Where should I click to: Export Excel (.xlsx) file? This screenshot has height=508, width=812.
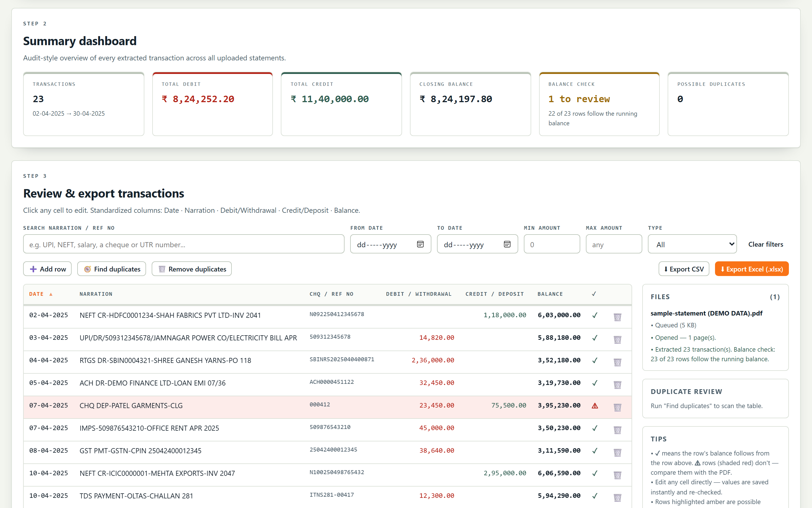(752, 269)
